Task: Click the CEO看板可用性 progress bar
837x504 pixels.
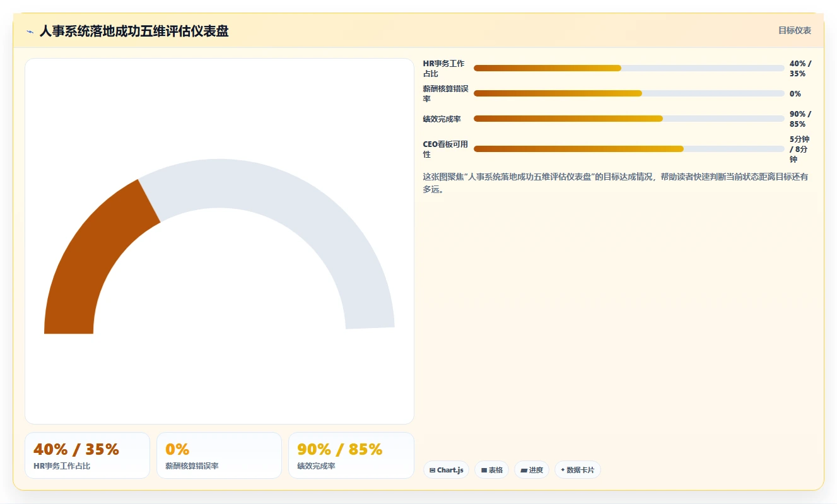Action: (629, 149)
